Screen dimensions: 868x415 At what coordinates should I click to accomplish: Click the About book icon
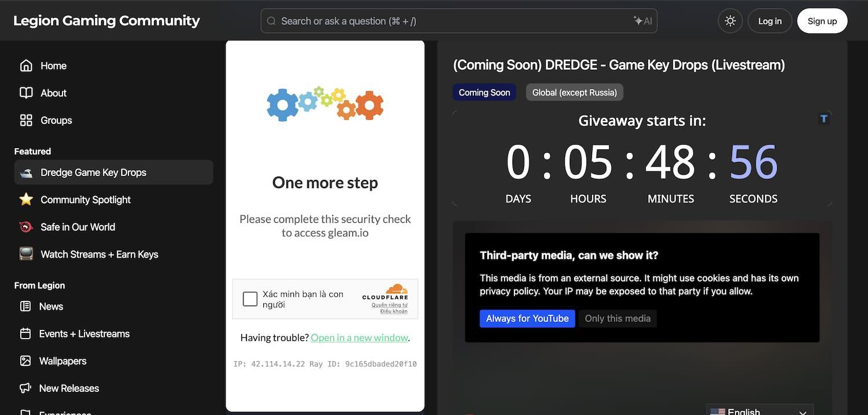[x=26, y=93]
